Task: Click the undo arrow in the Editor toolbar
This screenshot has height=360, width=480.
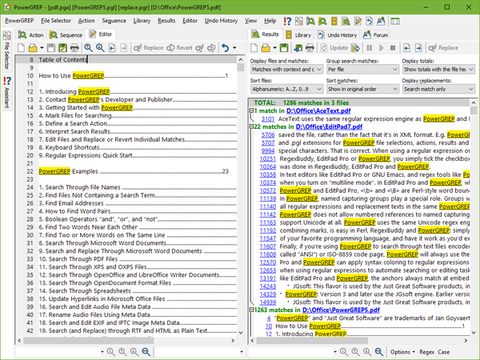Action: (x=226, y=48)
